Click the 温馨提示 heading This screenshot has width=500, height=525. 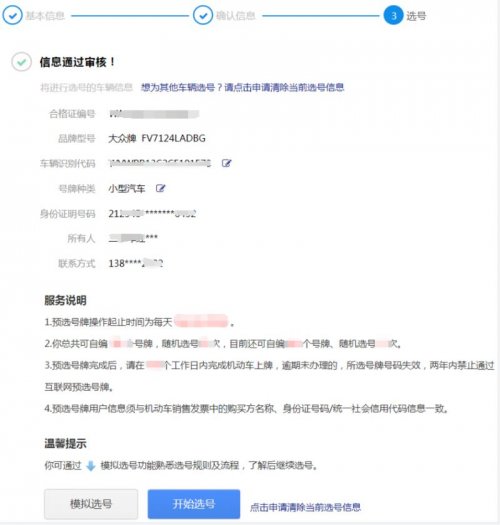(65, 444)
